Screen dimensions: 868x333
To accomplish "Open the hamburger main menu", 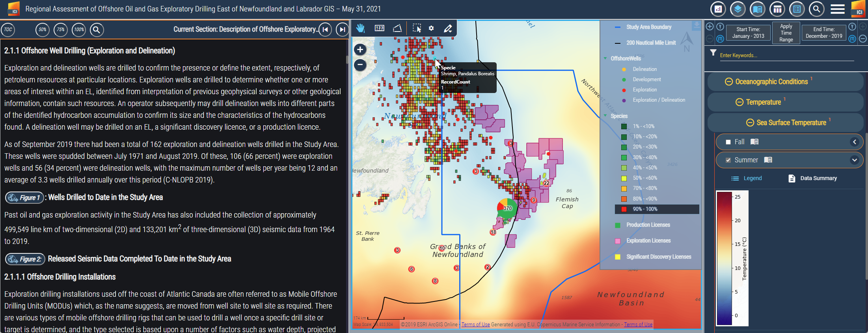I will click(837, 9).
